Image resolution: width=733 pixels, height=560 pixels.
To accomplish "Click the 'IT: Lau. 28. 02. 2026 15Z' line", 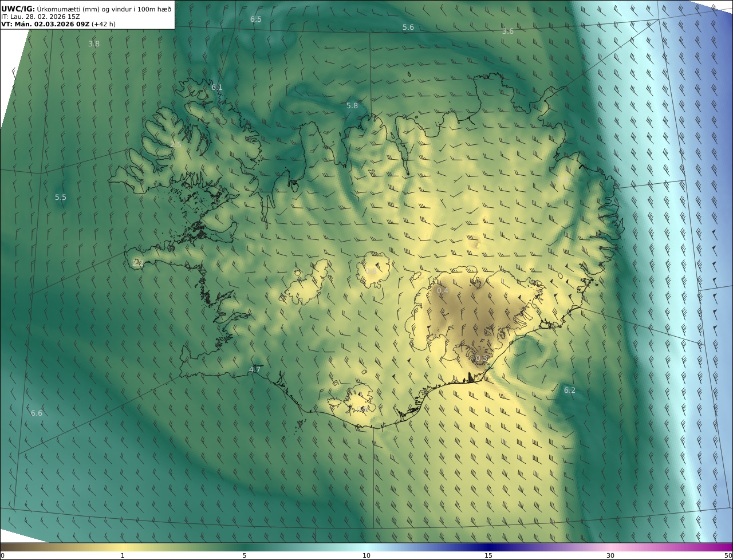I will pyautogui.click(x=41, y=17).
